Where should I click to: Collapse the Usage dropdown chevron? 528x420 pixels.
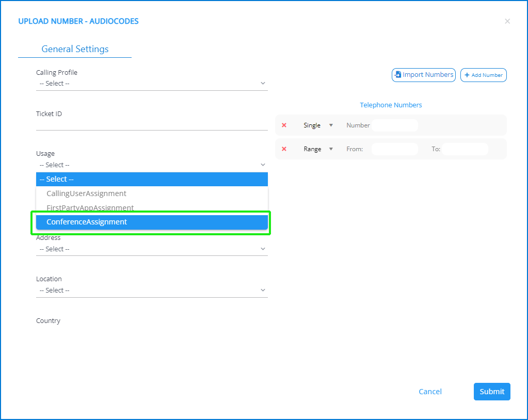pos(263,165)
